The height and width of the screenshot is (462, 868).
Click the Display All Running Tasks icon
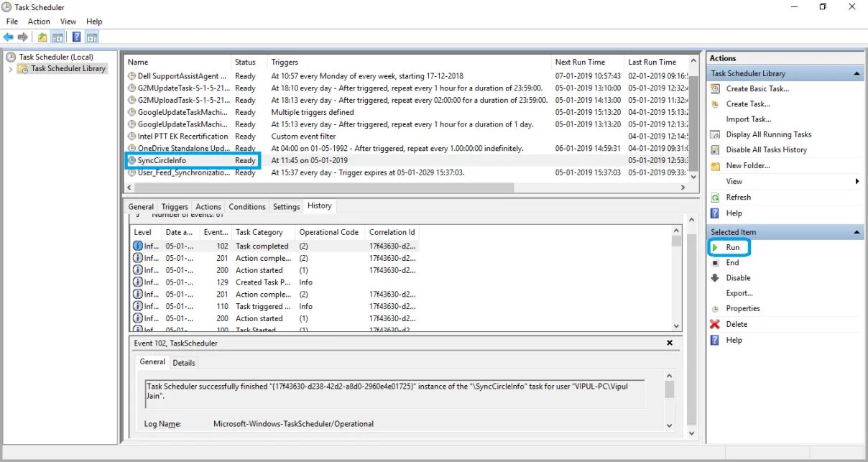click(715, 134)
